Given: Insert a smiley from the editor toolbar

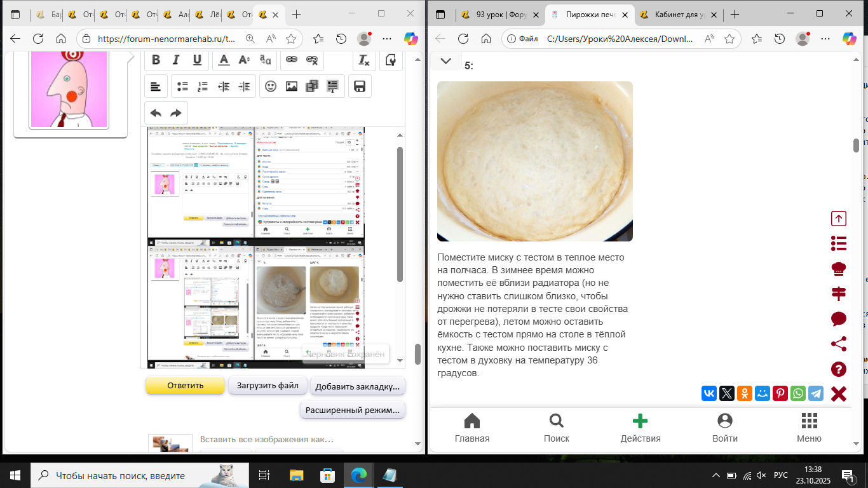Looking at the screenshot, I should [x=271, y=86].
